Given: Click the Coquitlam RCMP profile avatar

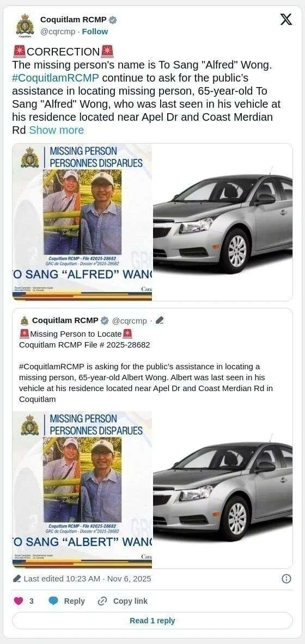Looking at the screenshot, I should pyautogui.click(x=25, y=26).
